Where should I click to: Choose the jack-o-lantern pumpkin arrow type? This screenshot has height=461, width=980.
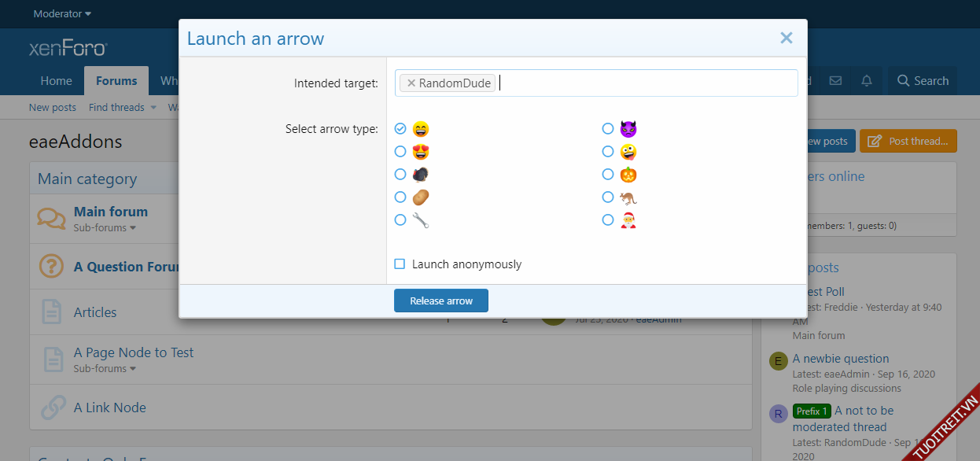(608, 174)
